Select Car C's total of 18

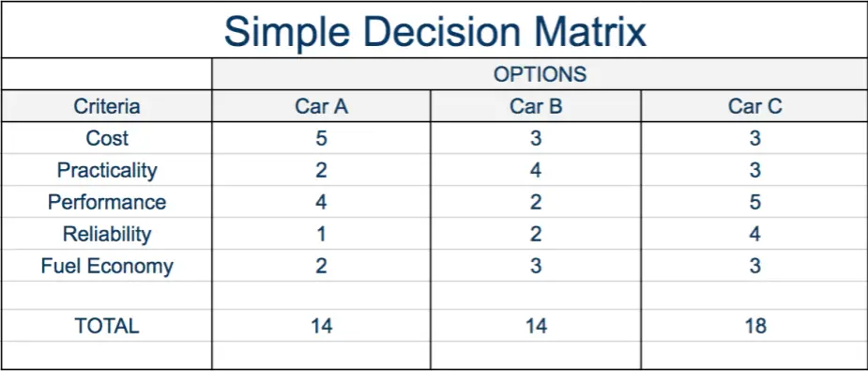coord(754,326)
